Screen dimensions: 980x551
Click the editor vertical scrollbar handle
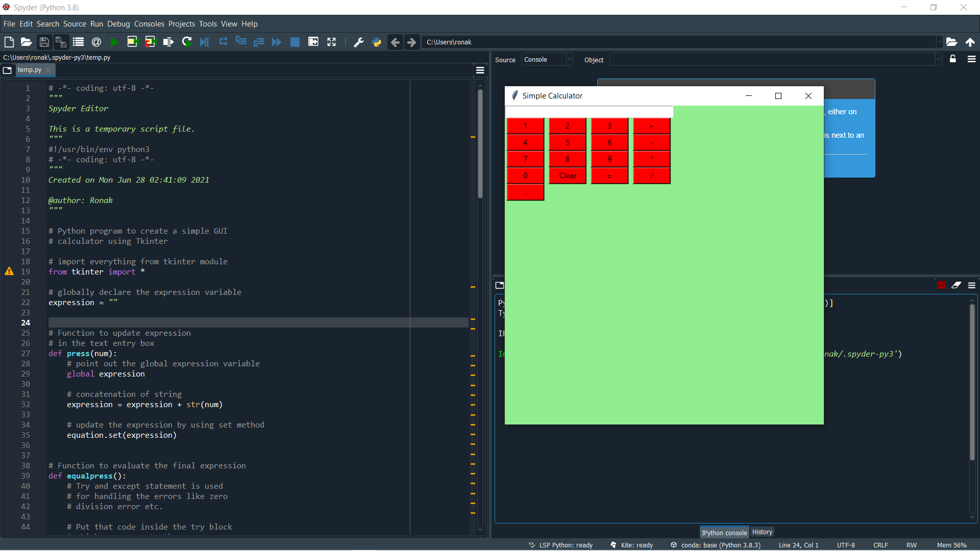(x=480, y=143)
